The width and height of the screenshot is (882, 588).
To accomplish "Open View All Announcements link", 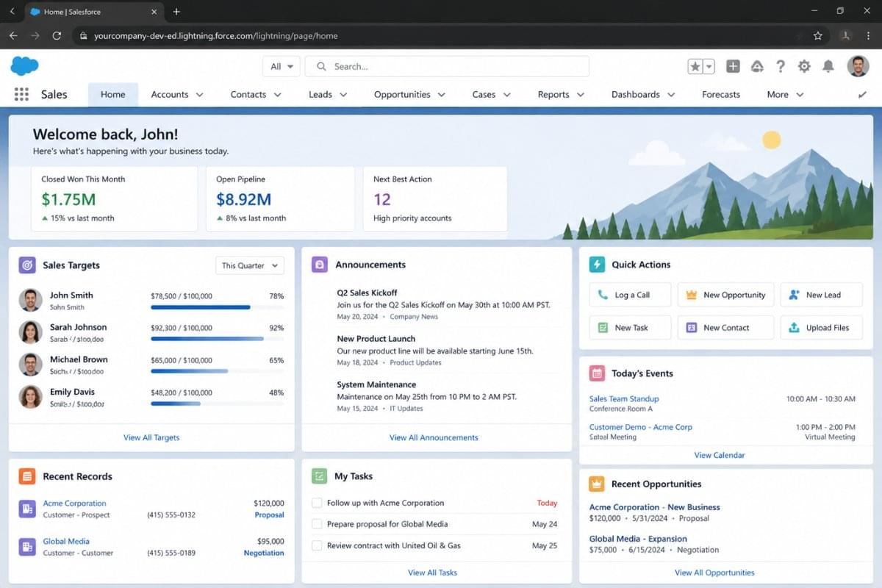I will [x=434, y=437].
